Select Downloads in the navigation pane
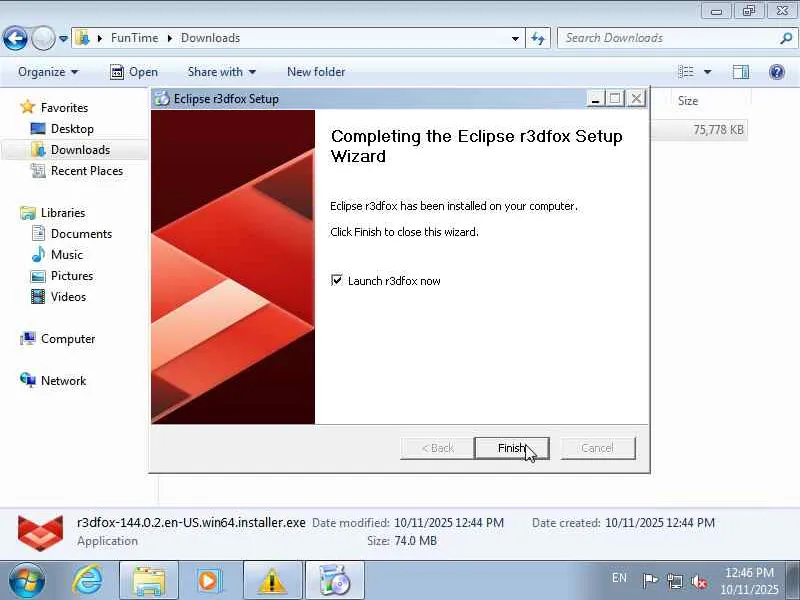Screen dimensions: 800x600 [80, 149]
